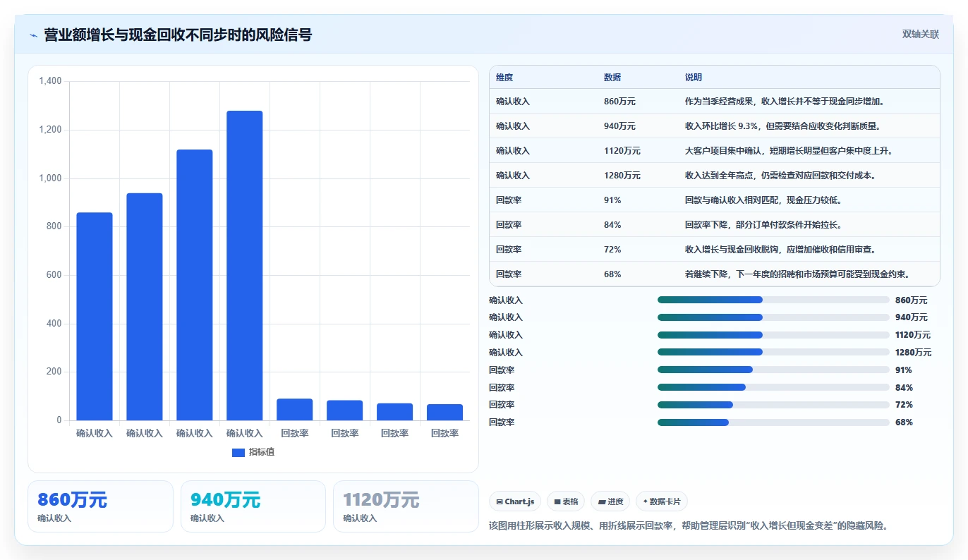This screenshot has height=560, width=968.
Task: Click the note starting 回款率下降
Action: 763,225
